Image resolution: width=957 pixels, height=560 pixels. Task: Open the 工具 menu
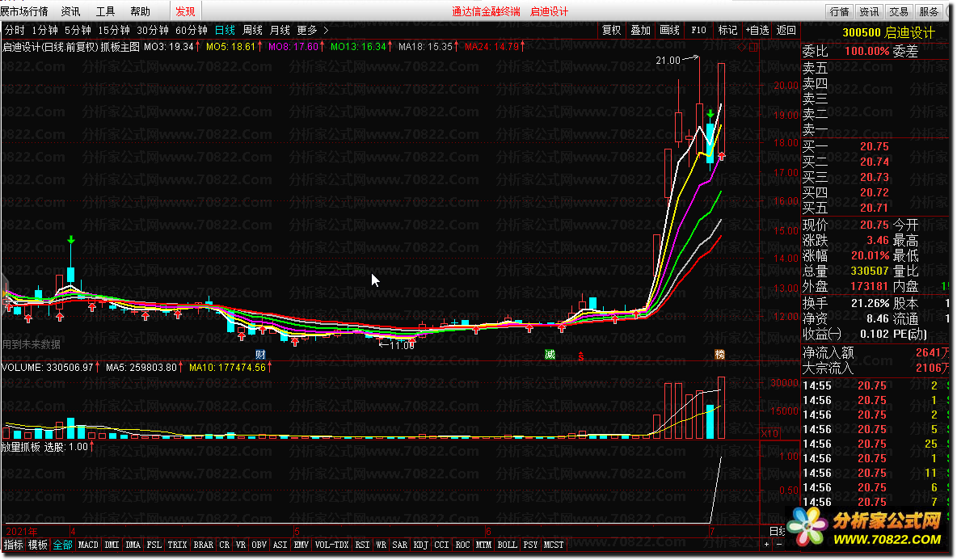coord(106,11)
